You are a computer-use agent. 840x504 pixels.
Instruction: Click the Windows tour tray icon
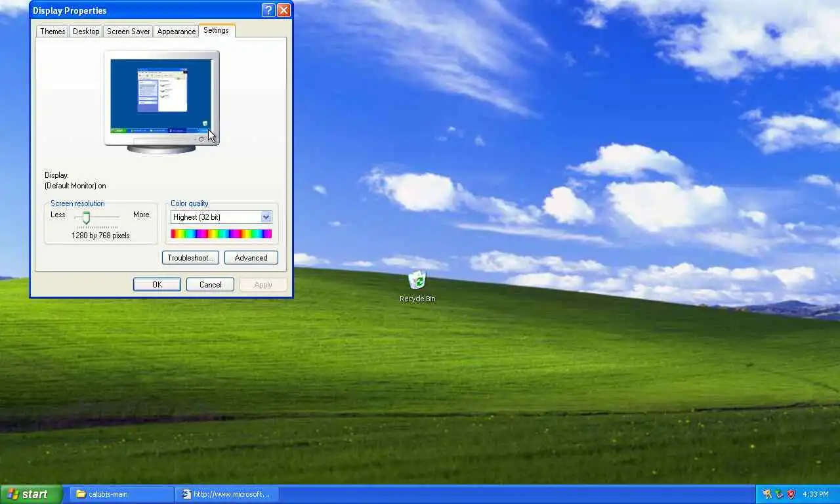pyautogui.click(x=766, y=494)
